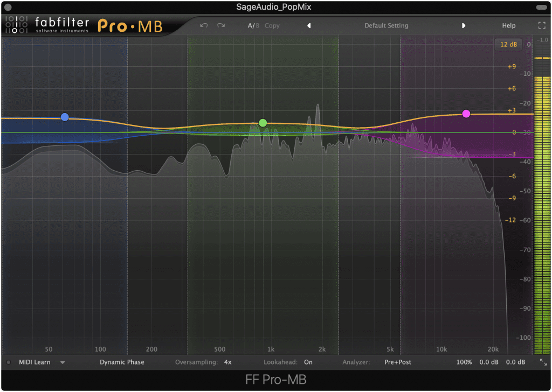Open the Help menu

[x=509, y=26]
